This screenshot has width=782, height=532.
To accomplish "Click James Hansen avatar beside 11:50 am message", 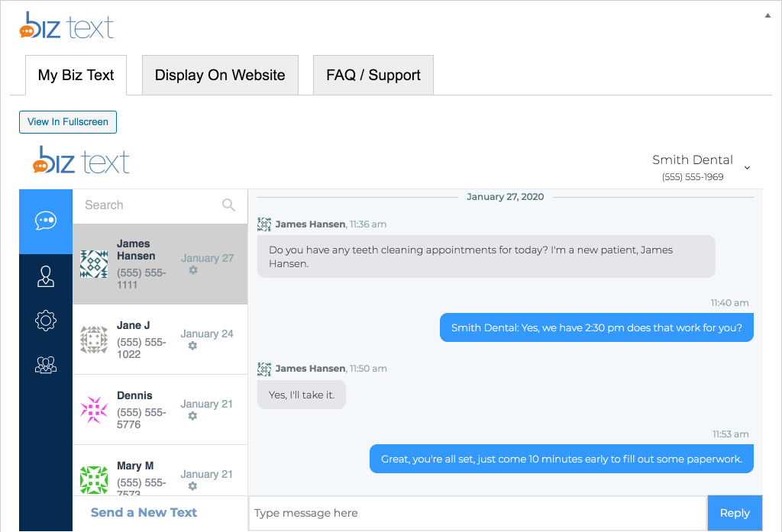I will click(x=263, y=369).
